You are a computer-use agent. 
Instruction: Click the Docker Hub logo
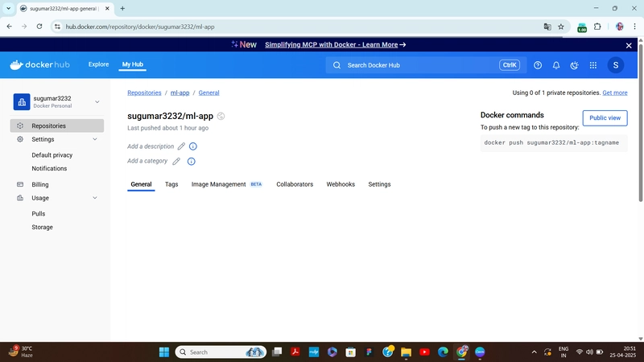point(39,65)
